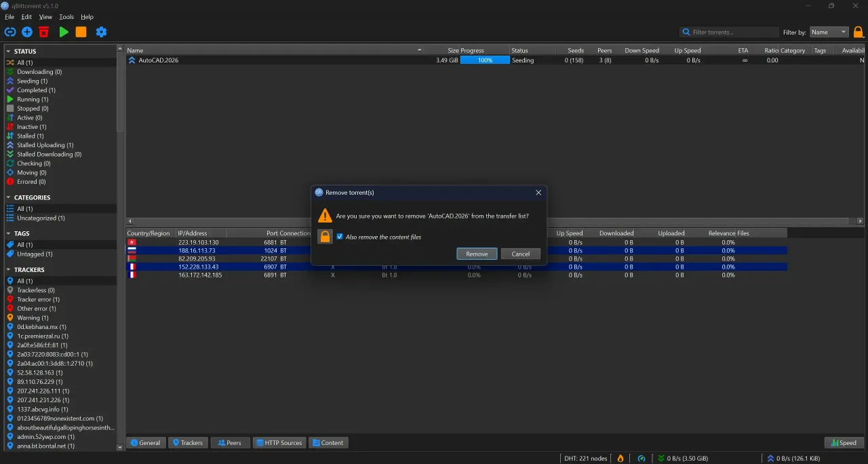868x464 pixels.
Task: Open the Content tab
Action: point(328,443)
